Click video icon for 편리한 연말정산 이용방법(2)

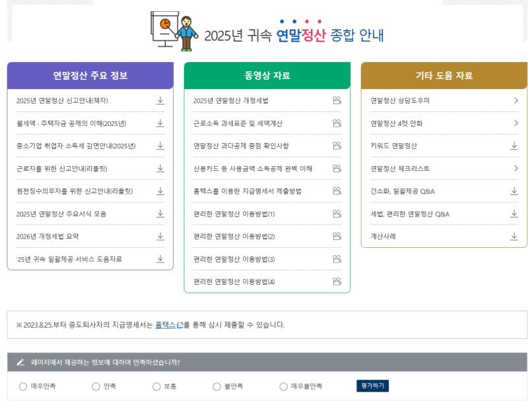(337, 236)
